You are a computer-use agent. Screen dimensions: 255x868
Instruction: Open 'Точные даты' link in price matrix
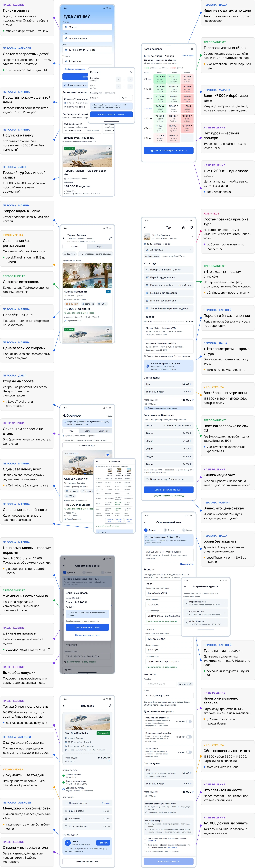(187, 56)
